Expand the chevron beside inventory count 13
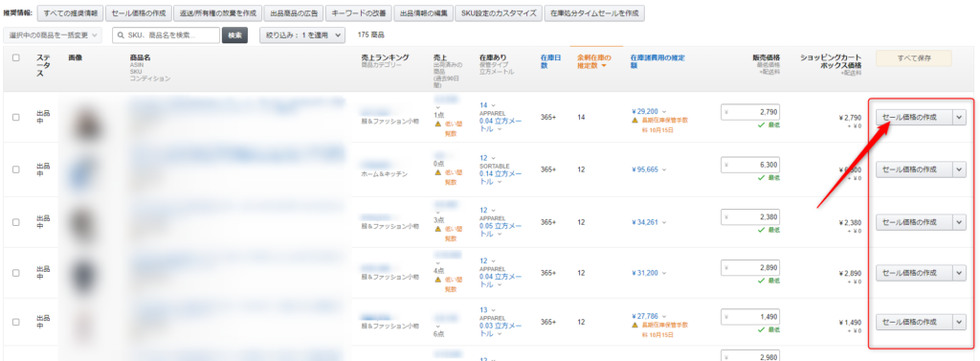This screenshot has height=361, width=980. pyautogui.click(x=493, y=309)
